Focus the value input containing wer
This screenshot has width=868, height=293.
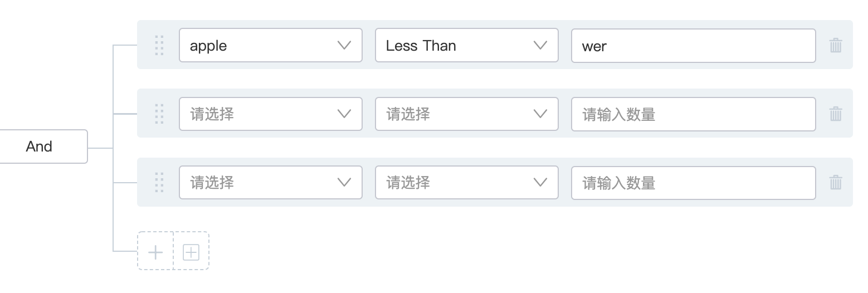[693, 46]
